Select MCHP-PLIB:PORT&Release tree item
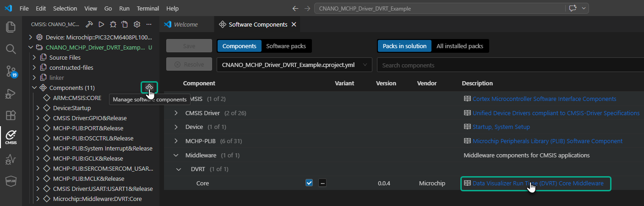This screenshot has height=206, width=644. click(88, 128)
